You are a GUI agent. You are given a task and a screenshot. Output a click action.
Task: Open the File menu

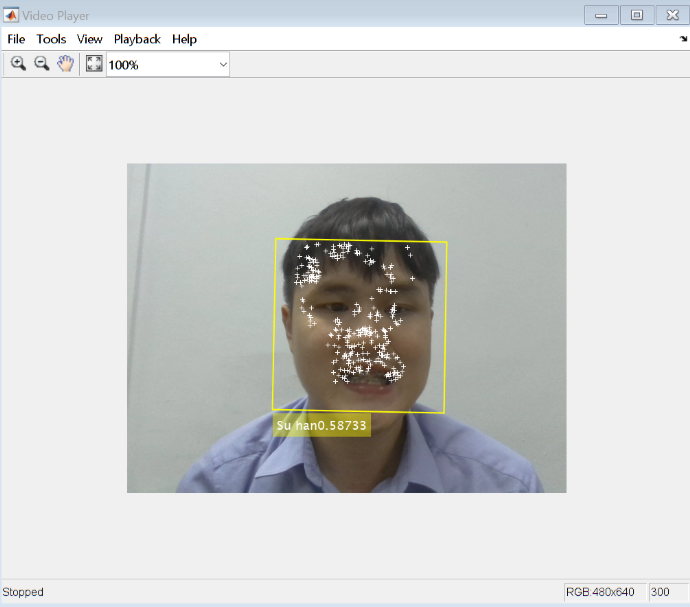pyautogui.click(x=16, y=39)
